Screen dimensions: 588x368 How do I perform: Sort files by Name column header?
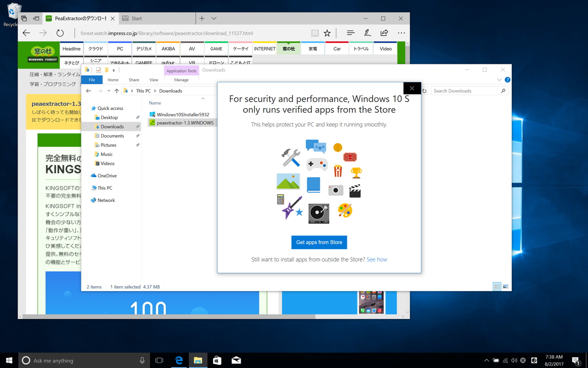[x=155, y=103]
